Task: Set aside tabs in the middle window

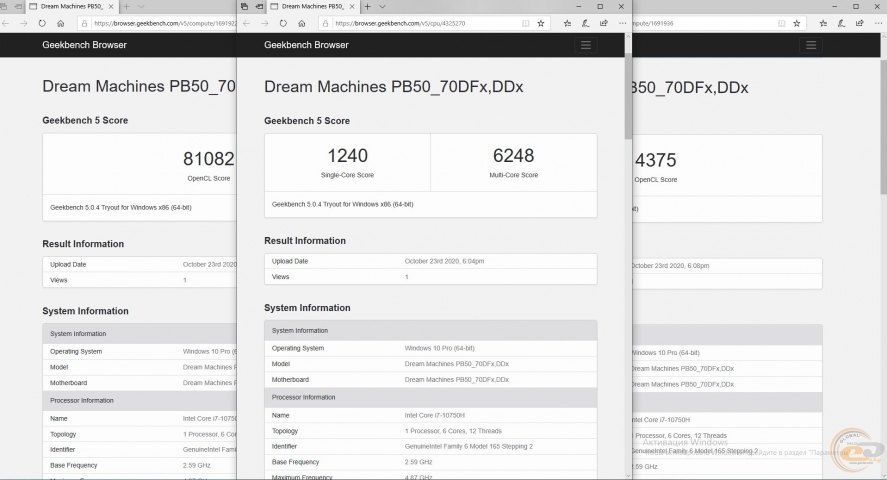Action: click(x=259, y=7)
